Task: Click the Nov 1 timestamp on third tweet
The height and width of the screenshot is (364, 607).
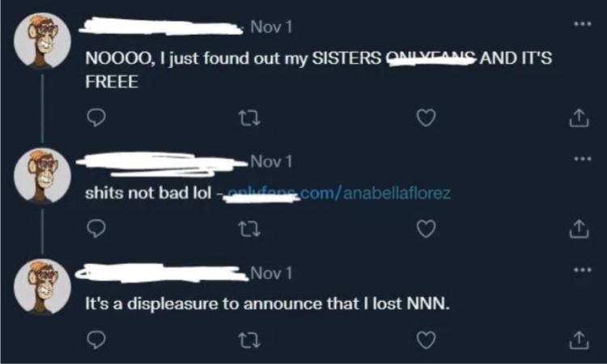Action: click(271, 273)
